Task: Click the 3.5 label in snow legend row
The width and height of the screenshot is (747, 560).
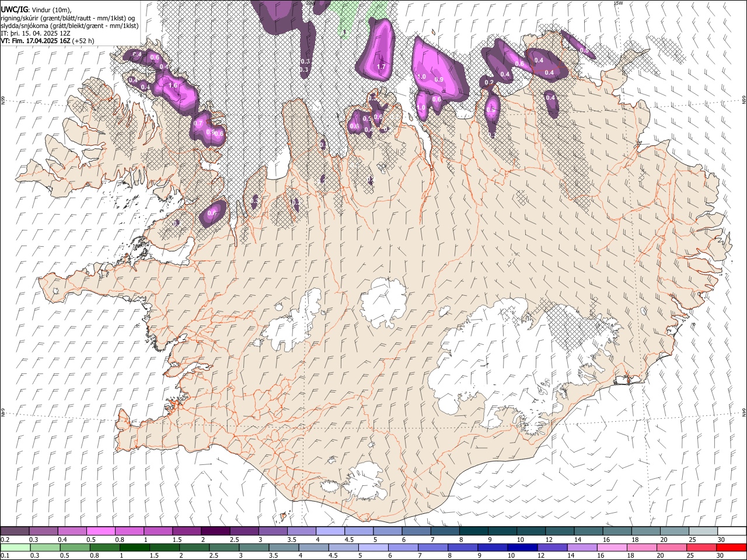Action: click(291, 540)
